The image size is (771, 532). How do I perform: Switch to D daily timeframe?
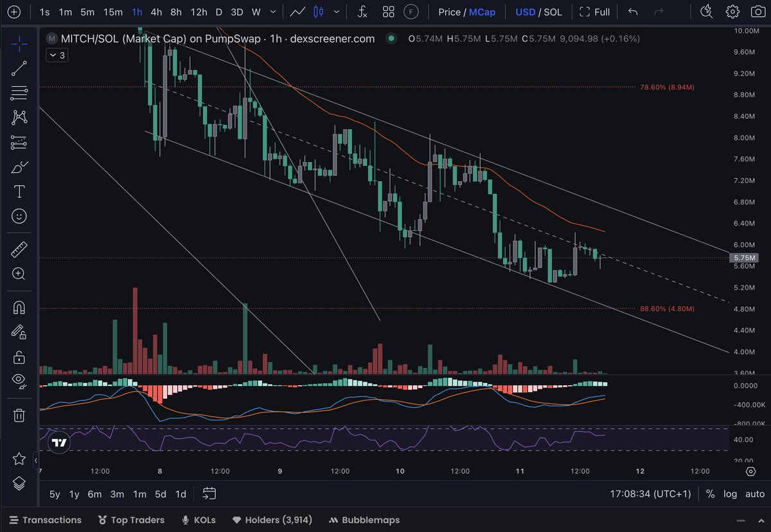point(218,12)
